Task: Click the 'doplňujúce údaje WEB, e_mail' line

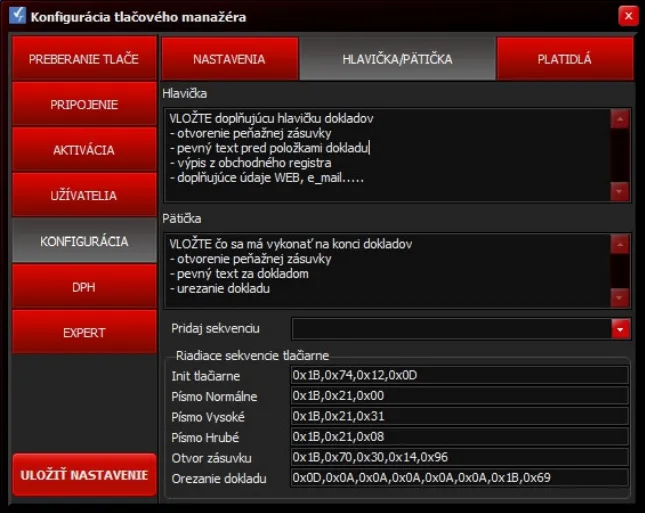Action: coord(267,178)
